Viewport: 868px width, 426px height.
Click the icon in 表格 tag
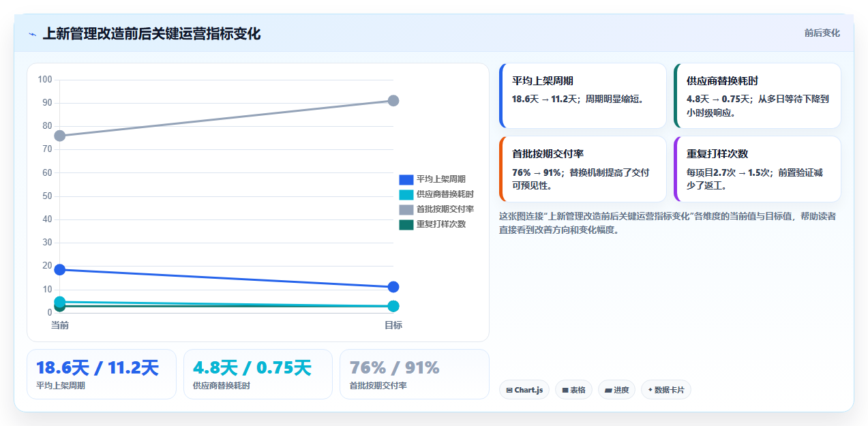(565, 391)
